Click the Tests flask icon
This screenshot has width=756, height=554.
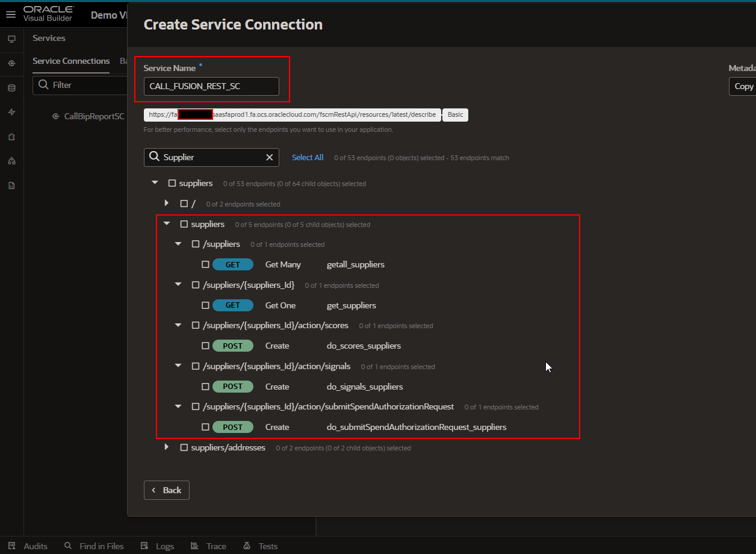(247, 546)
